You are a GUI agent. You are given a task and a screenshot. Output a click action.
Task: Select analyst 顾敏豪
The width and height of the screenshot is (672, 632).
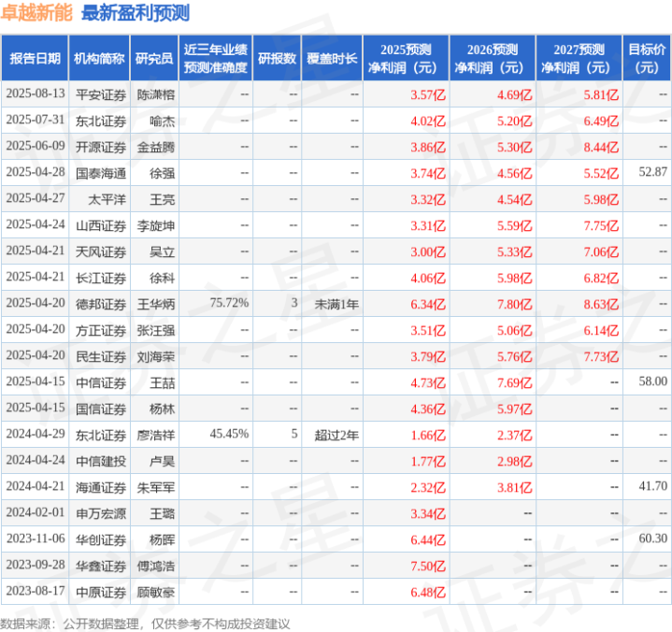156,592
